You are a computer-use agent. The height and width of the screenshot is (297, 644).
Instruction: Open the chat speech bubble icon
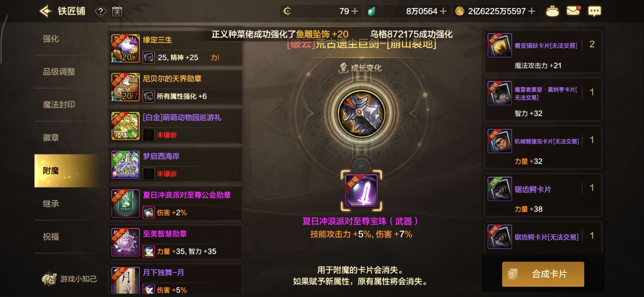(x=595, y=11)
